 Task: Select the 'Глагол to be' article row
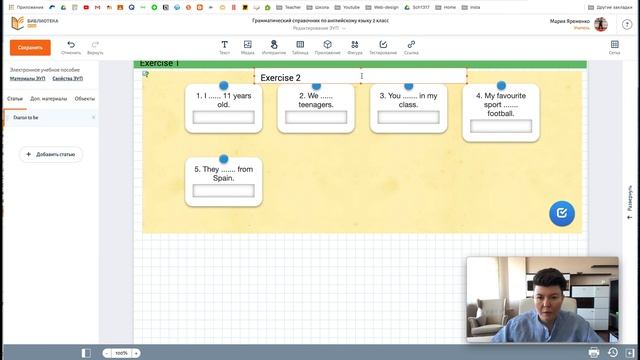click(51, 118)
